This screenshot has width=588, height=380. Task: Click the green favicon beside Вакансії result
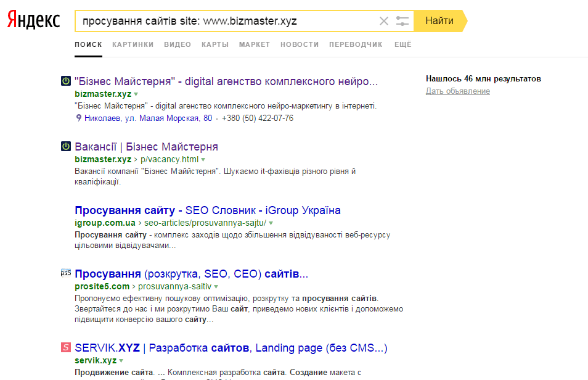[x=66, y=146]
